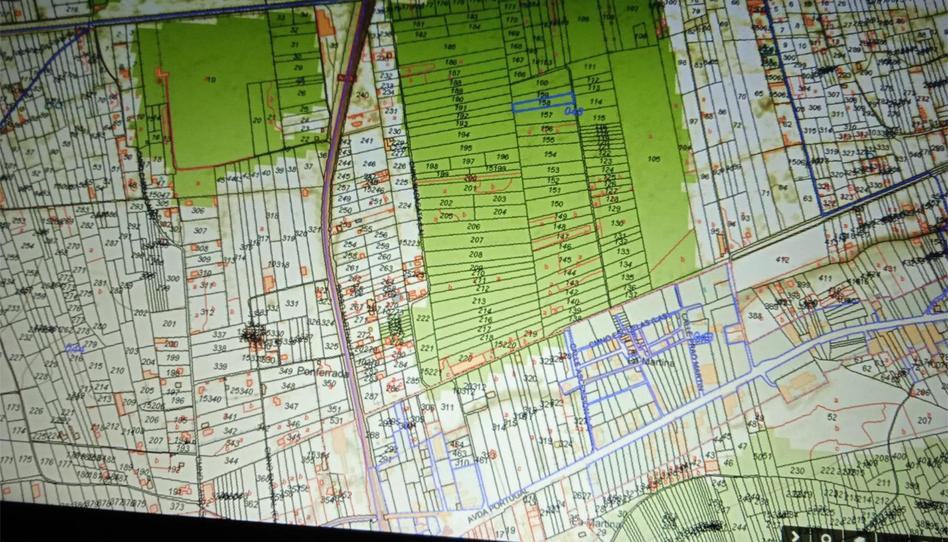The width and height of the screenshot is (948, 542).
Task: Select parcel 230 at the bottom right
Action: tap(797, 470)
